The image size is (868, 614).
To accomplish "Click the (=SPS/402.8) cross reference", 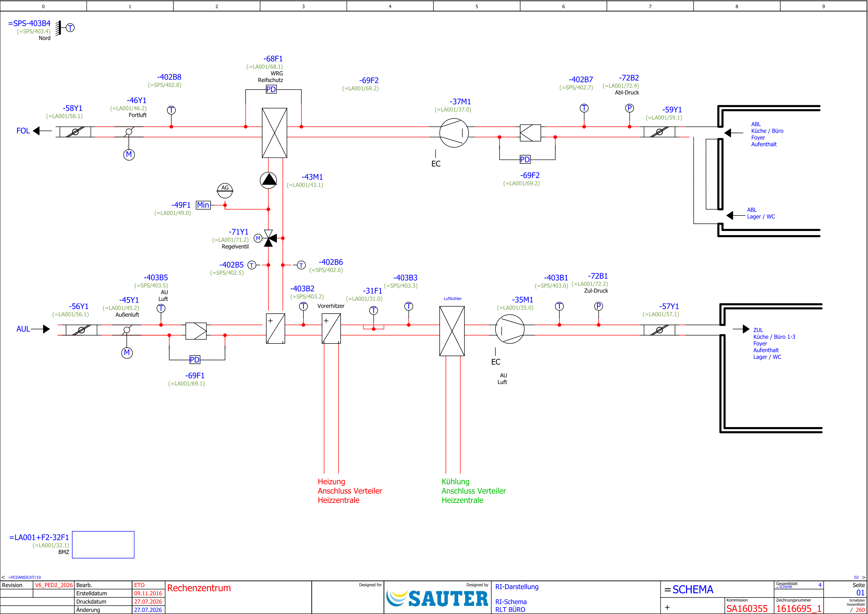I will 164,85.
